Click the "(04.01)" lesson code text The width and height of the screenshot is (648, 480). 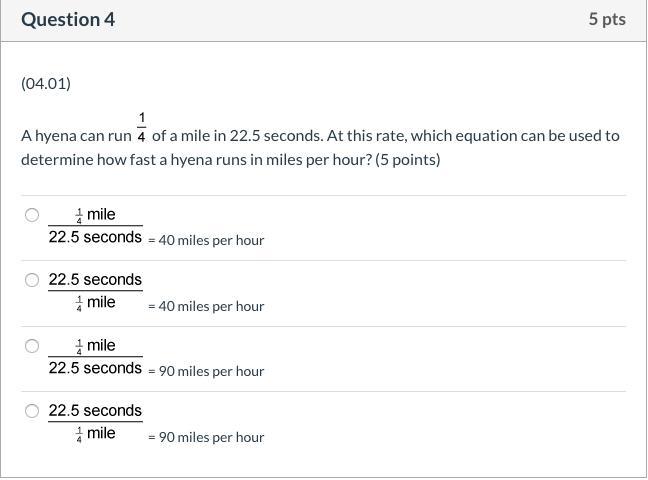(46, 83)
